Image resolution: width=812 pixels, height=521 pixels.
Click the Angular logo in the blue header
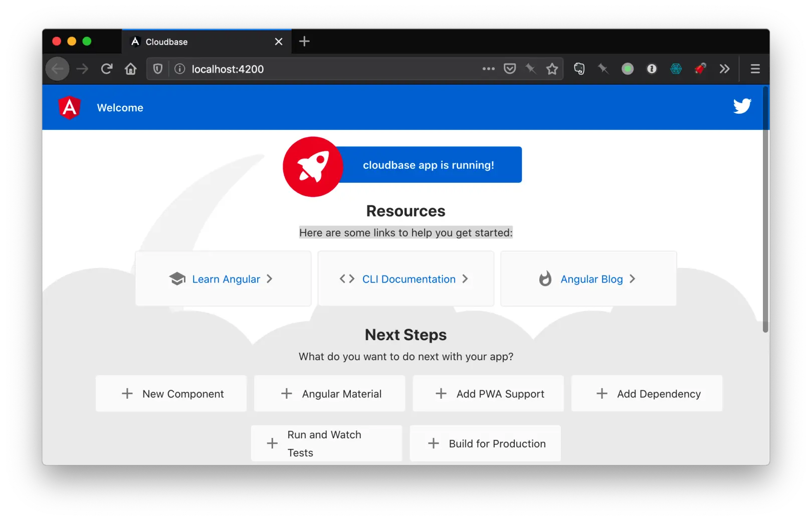[x=70, y=107]
